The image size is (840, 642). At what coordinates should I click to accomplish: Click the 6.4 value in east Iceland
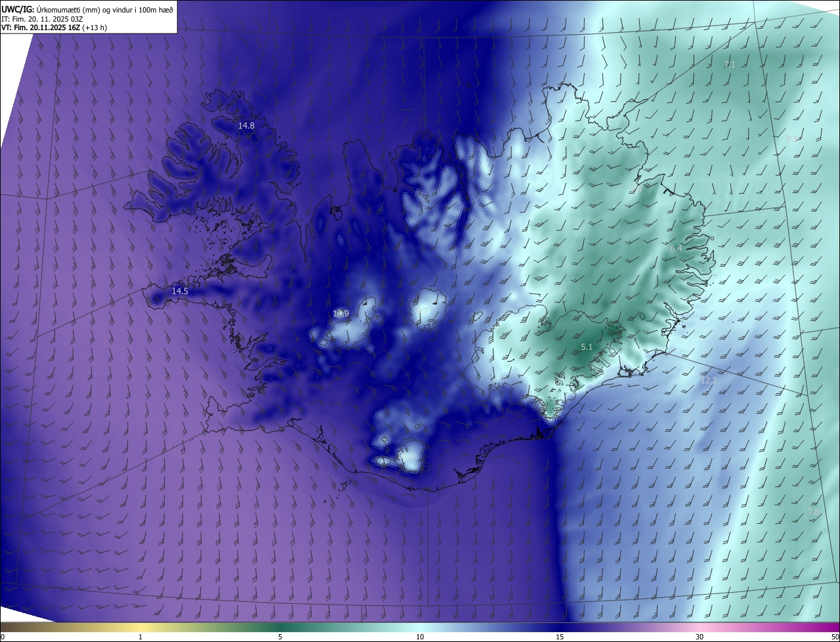coord(676,249)
